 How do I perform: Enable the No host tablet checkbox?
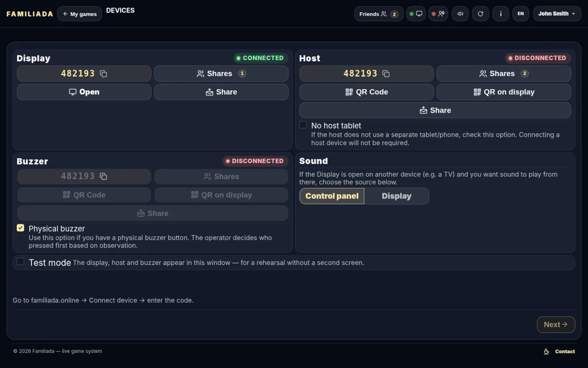[x=303, y=125]
